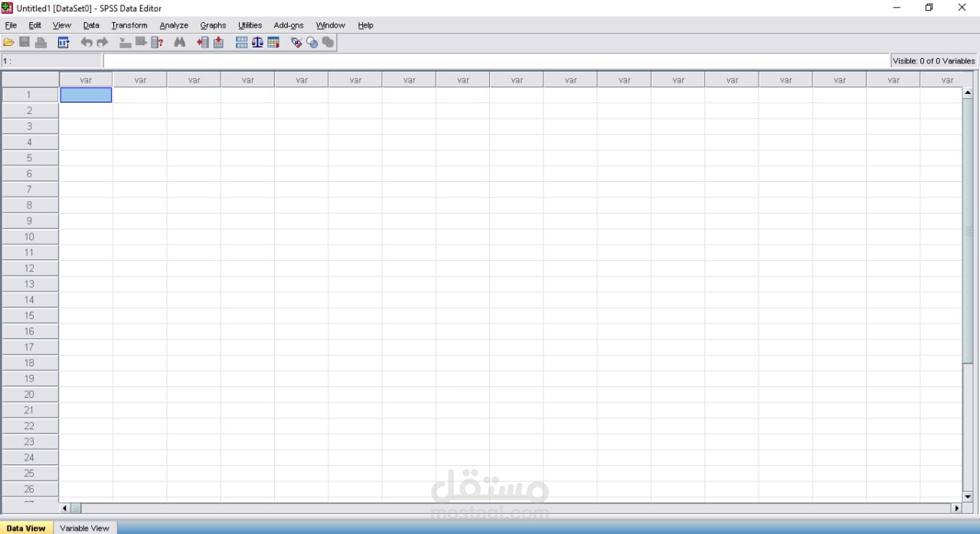This screenshot has width=980, height=534.
Task: Open the Window menu
Action: coord(331,25)
